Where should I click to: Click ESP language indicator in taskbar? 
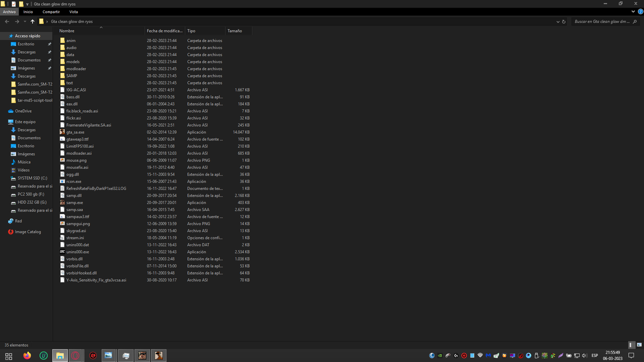coord(595,355)
